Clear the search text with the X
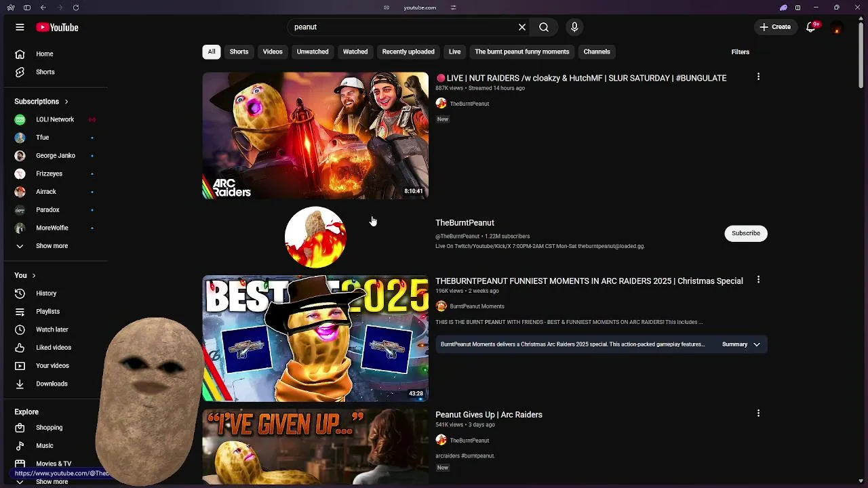Screen dimensions: 868x488 (x=522, y=27)
